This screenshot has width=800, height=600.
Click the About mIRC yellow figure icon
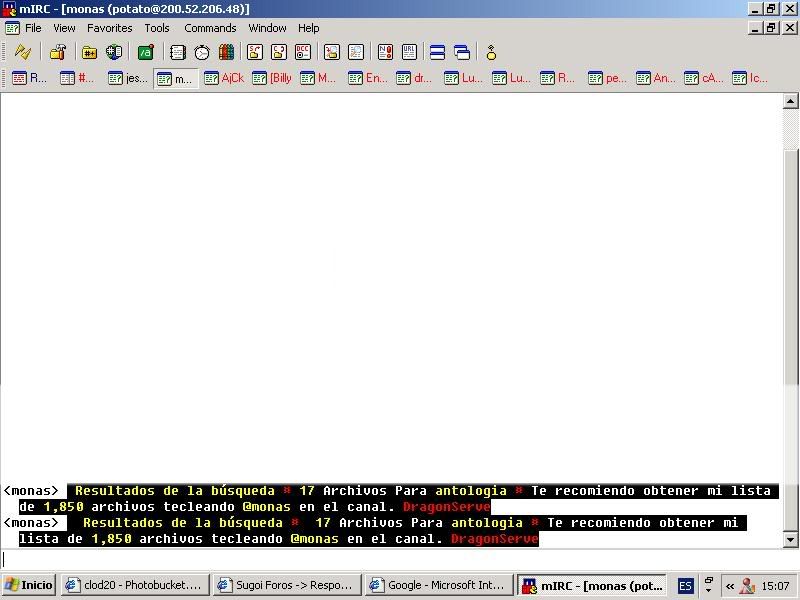pyautogui.click(x=491, y=52)
